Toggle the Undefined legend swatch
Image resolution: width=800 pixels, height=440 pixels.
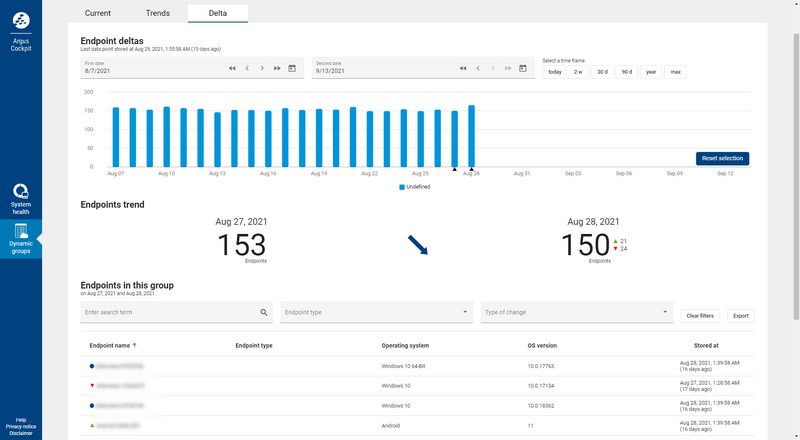coord(402,186)
